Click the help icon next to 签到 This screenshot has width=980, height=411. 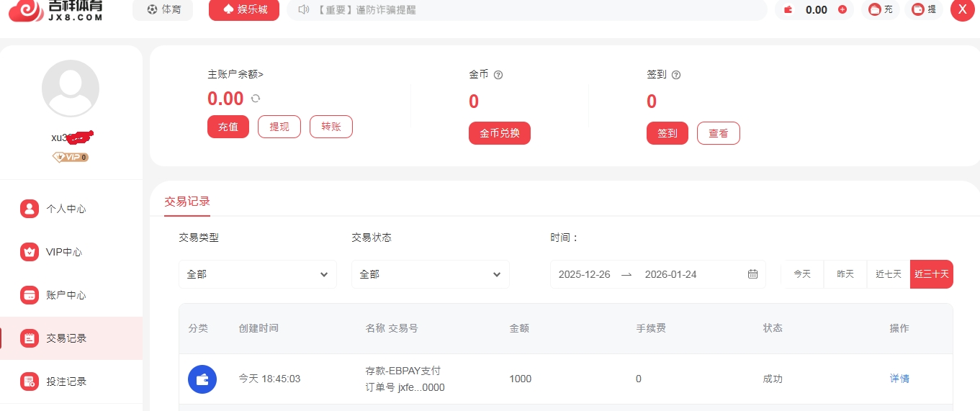pyautogui.click(x=676, y=75)
